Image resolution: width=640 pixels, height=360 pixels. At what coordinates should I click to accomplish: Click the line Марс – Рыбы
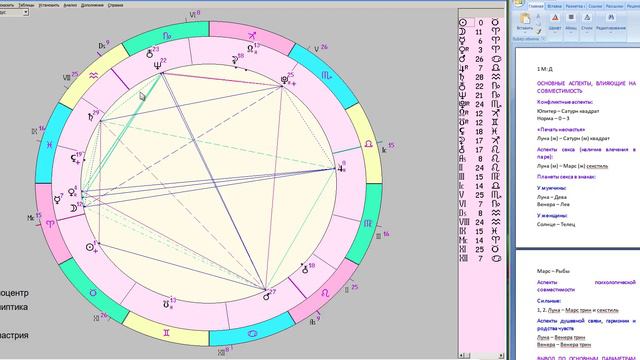pos(553,271)
